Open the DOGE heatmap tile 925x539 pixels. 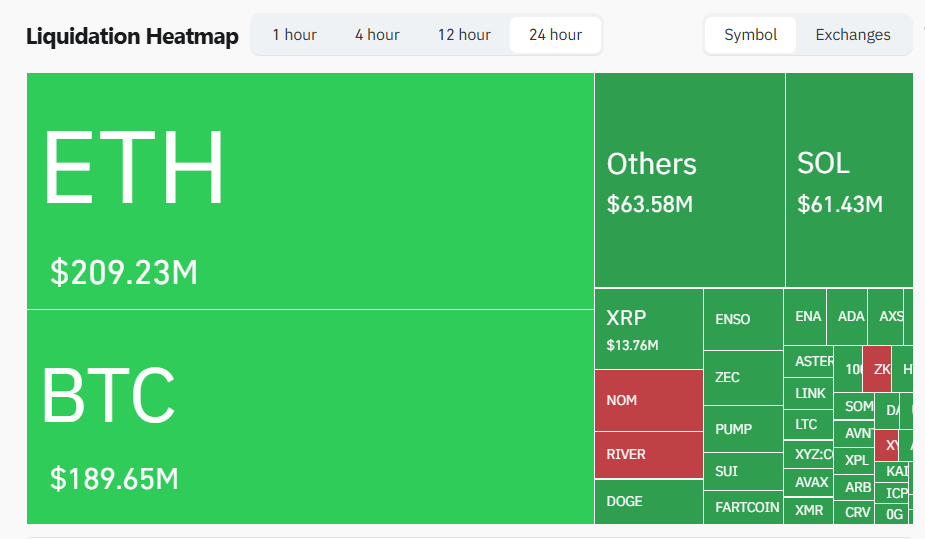click(x=648, y=501)
